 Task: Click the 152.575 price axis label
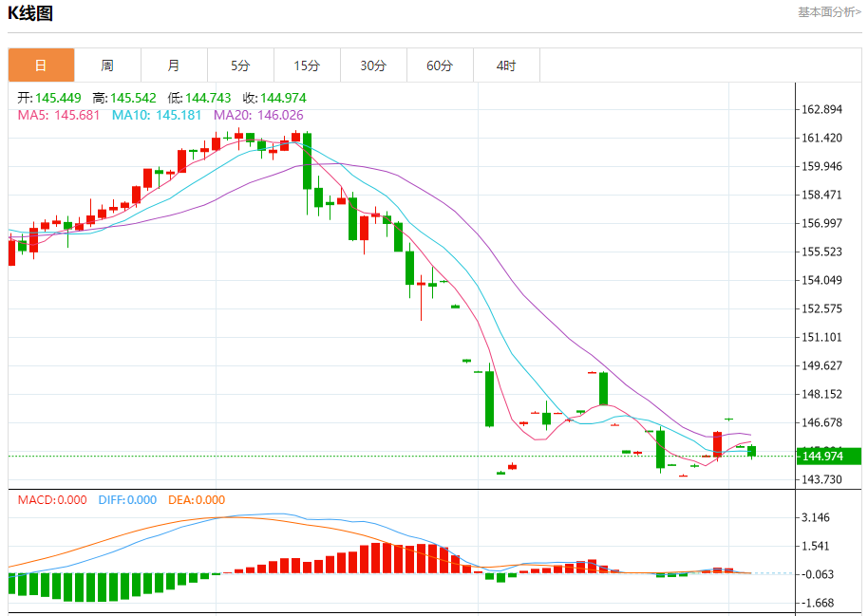click(822, 308)
